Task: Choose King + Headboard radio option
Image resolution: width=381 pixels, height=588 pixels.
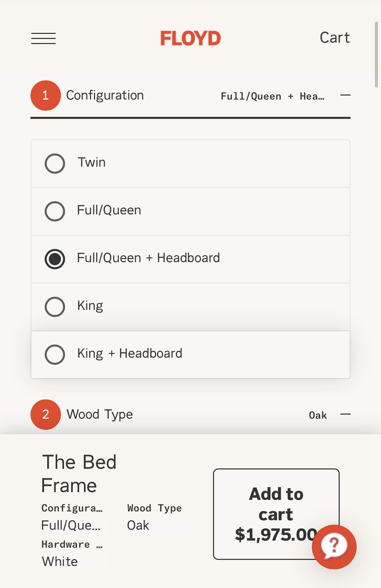Action: click(55, 355)
